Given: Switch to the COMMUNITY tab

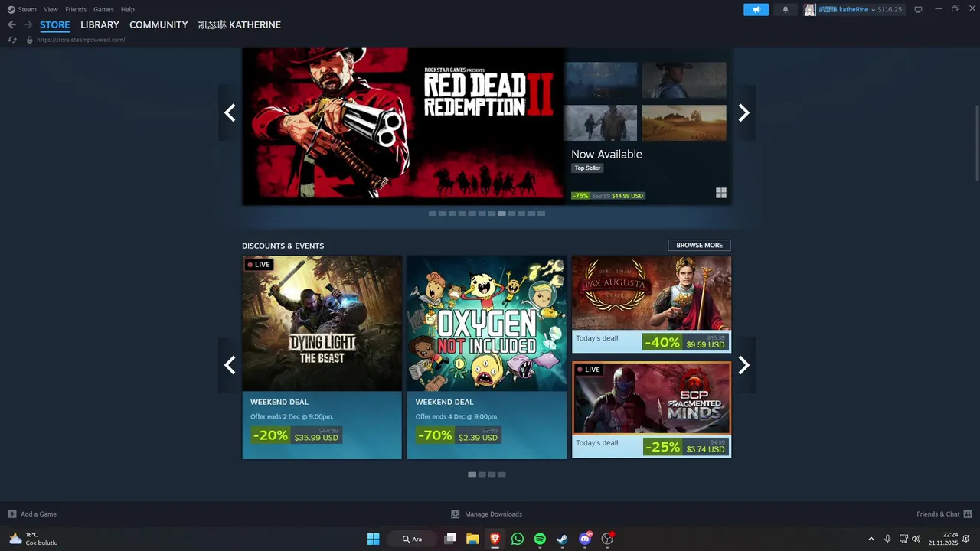Looking at the screenshot, I should coord(158,24).
